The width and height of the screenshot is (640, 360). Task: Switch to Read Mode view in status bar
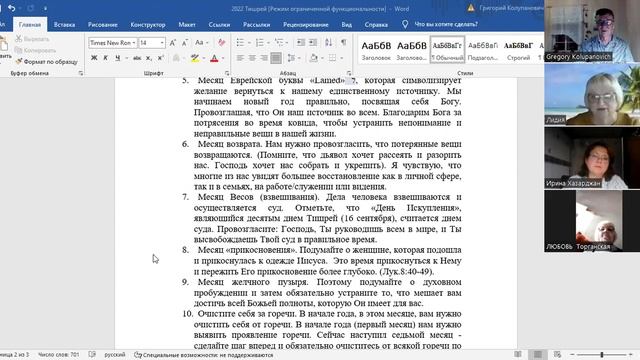click(x=518, y=355)
